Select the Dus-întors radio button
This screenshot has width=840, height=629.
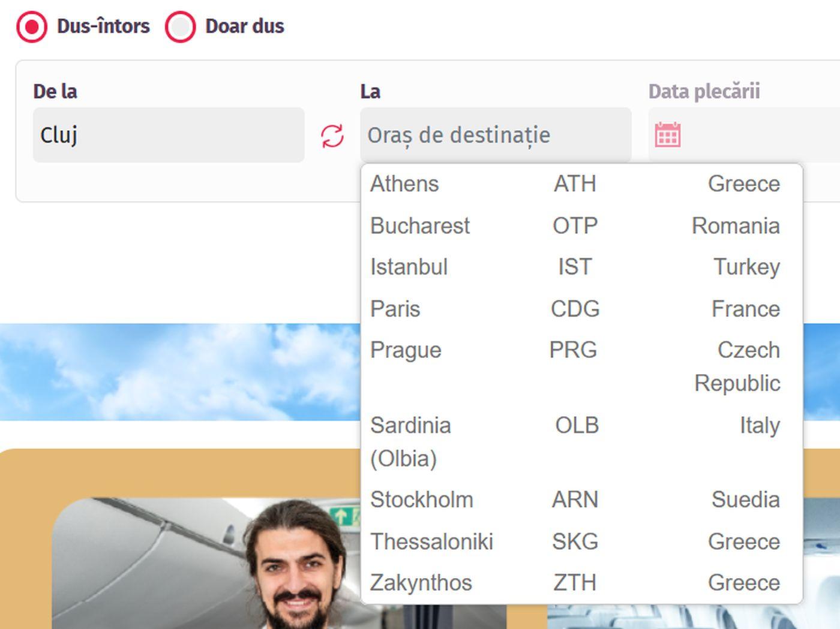point(32,27)
